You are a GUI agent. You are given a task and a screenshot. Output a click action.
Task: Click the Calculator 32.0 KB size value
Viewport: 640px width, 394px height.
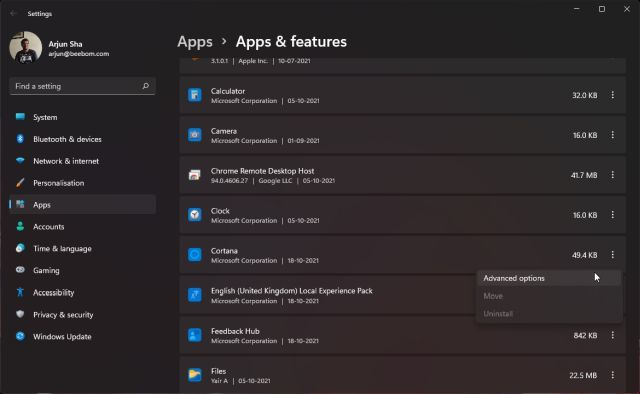584,95
